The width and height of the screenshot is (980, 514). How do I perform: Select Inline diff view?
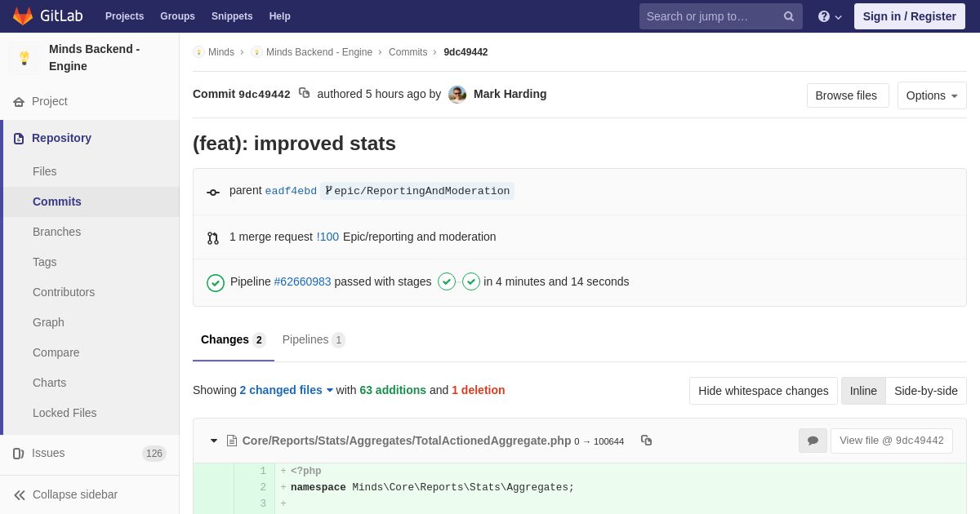click(863, 391)
